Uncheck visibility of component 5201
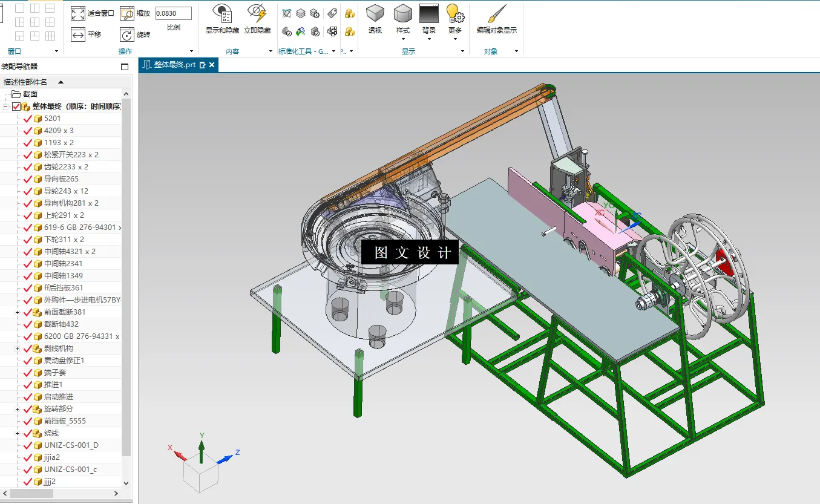 pyautogui.click(x=27, y=119)
